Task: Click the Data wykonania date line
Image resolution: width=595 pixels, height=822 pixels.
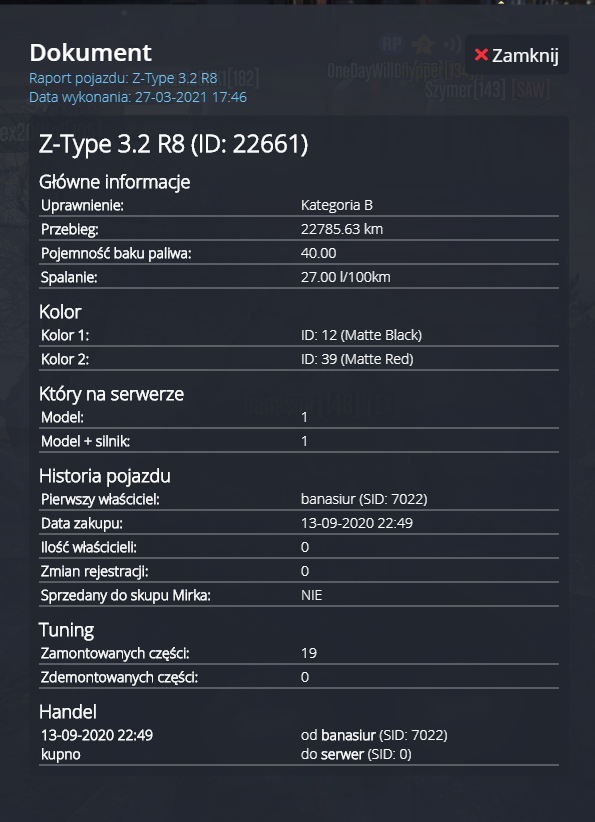Action: 138,97
